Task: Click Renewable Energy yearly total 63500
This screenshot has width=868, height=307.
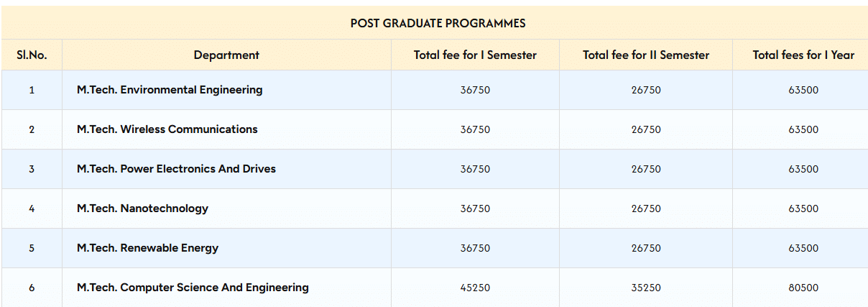Action: pyautogui.click(x=803, y=248)
